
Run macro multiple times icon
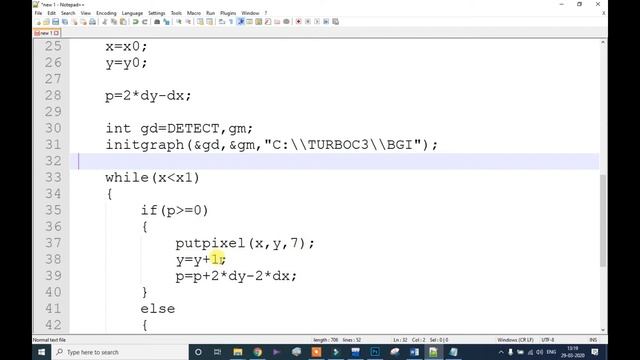[x=326, y=22]
